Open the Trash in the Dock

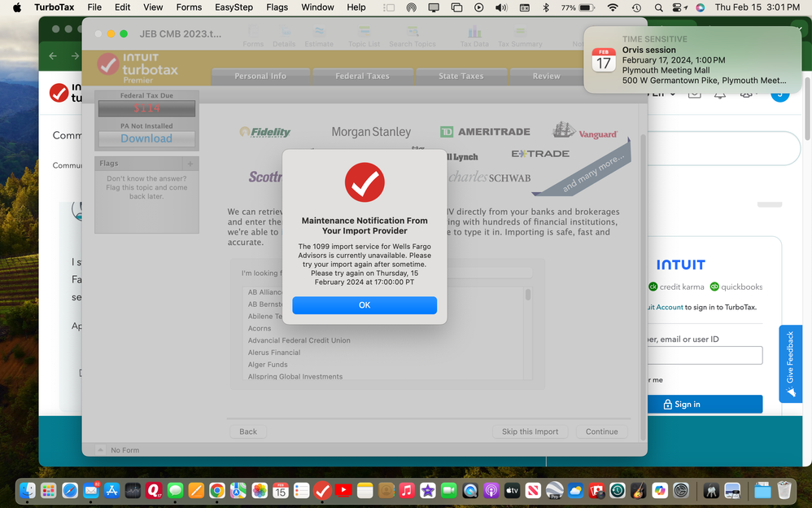[784, 490]
